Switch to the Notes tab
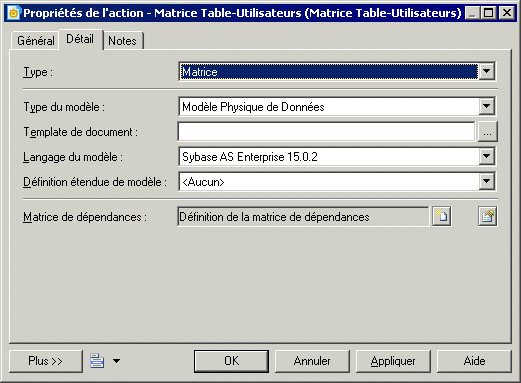 pyautogui.click(x=122, y=41)
